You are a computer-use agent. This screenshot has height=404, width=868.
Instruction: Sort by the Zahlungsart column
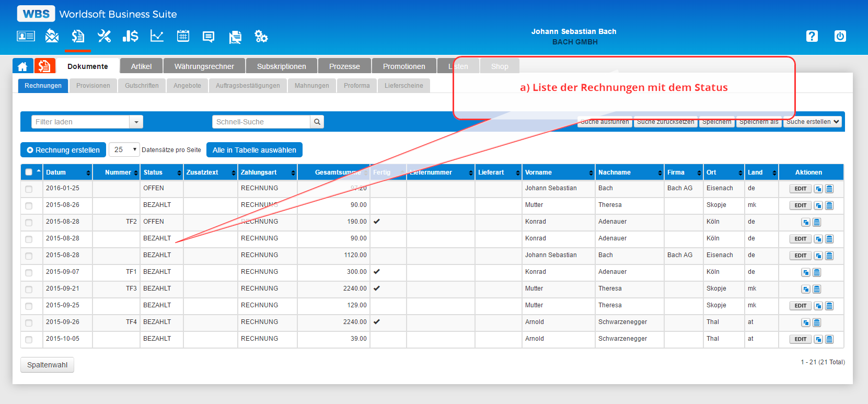click(268, 172)
